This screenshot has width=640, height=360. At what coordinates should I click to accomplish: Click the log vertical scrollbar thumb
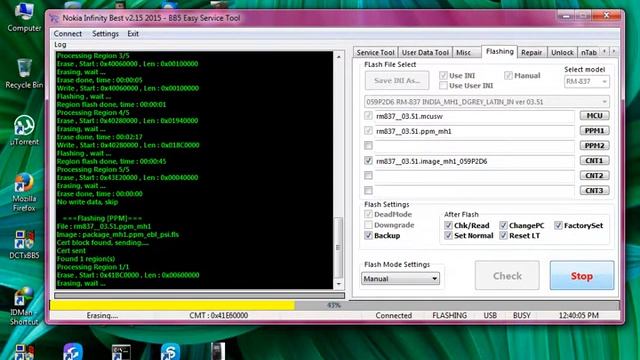(x=338, y=247)
